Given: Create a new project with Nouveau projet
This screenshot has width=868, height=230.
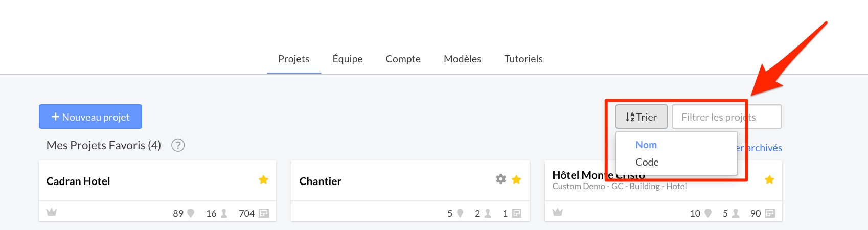Looking at the screenshot, I should (x=90, y=117).
